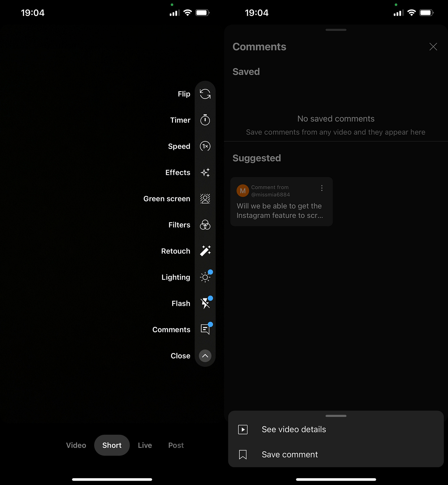
Task: Tap the Speed text label
Action: 179,146
